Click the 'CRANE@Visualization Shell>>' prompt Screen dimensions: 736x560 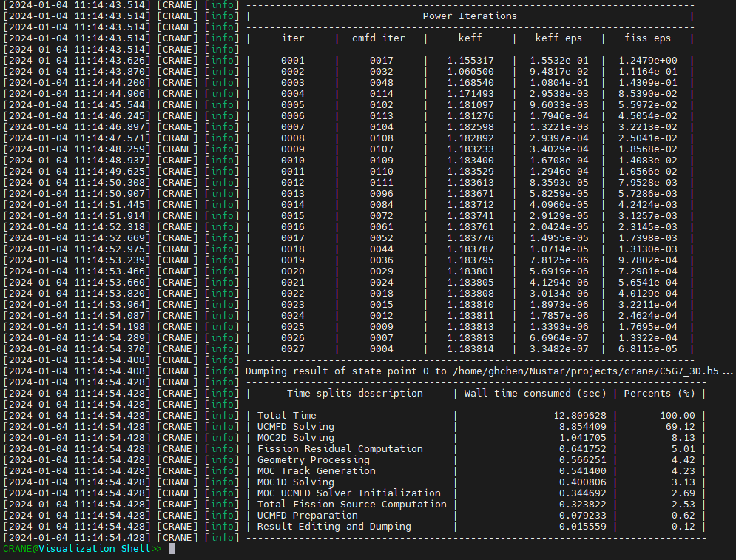click(83, 549)
